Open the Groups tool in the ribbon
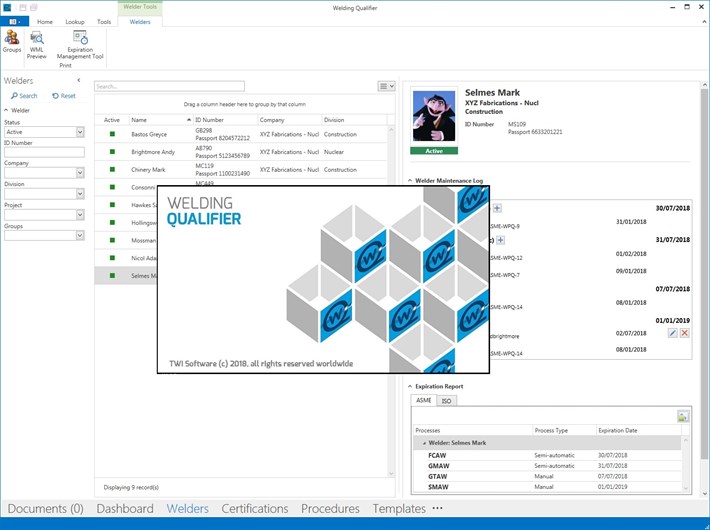710x530 pixels. (x=12, y=41)
